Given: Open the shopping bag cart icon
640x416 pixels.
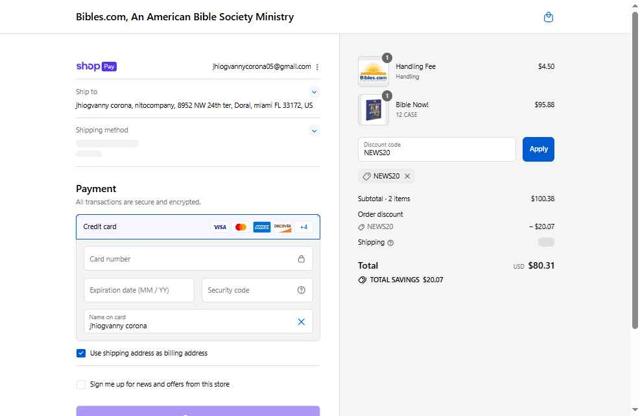Looking at the screenshot, I should [x=548, y=17].
